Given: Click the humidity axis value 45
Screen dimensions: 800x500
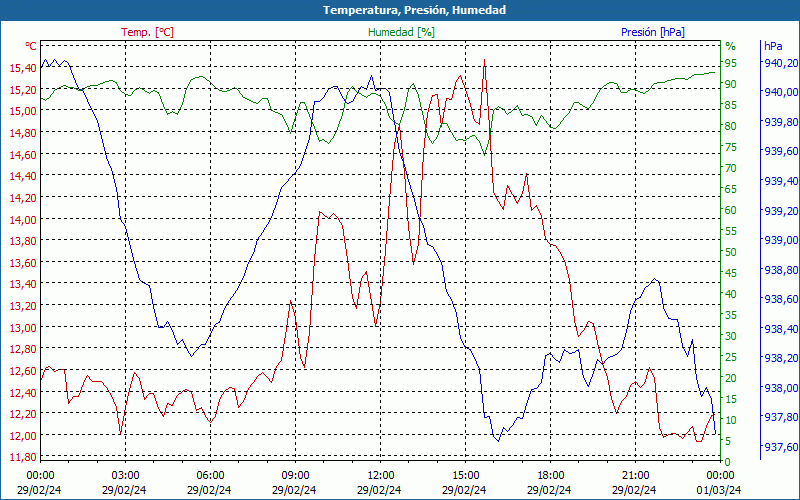Looking at the screenshot, I should (731, 273).
